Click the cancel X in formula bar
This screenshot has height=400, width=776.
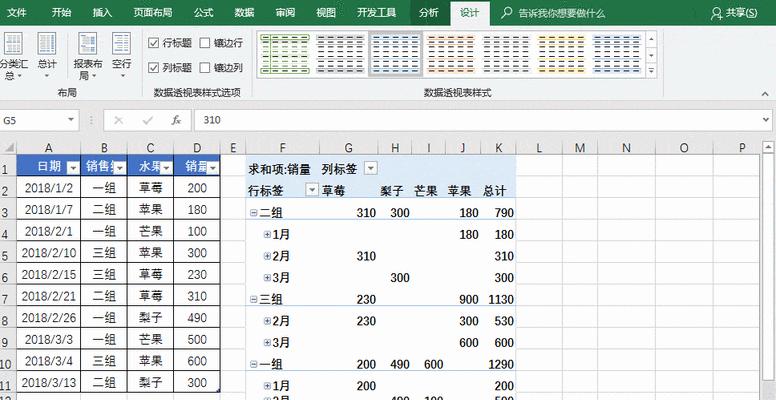118,120
